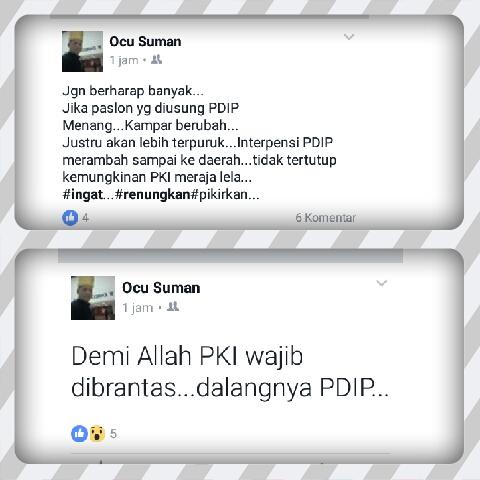The width and height of the screenshot is (480, 480).
Task: Click the "1 jam" timestamp on the Kampar post
Action: click(x=124, y=60)
